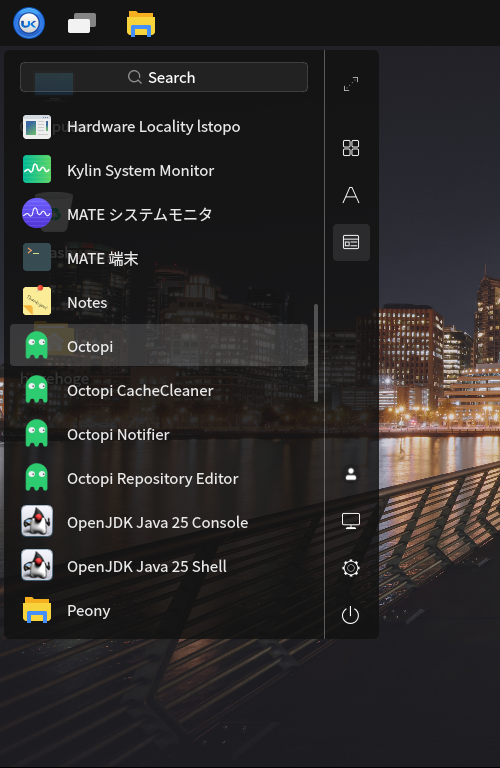Switch to the all applications grid view

pos(351,147)
